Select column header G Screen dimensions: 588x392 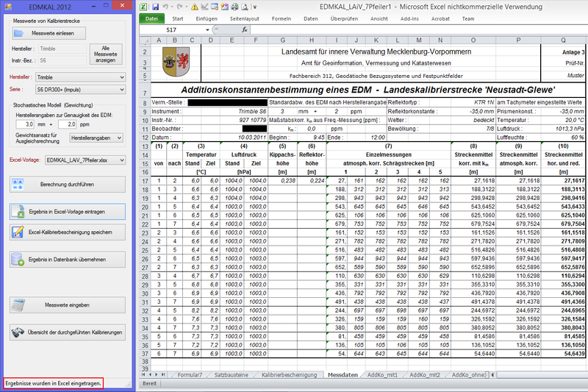[282, 40]
